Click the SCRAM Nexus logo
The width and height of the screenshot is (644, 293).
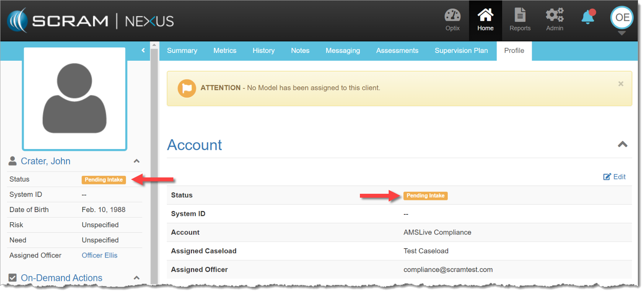coord(91,21)
